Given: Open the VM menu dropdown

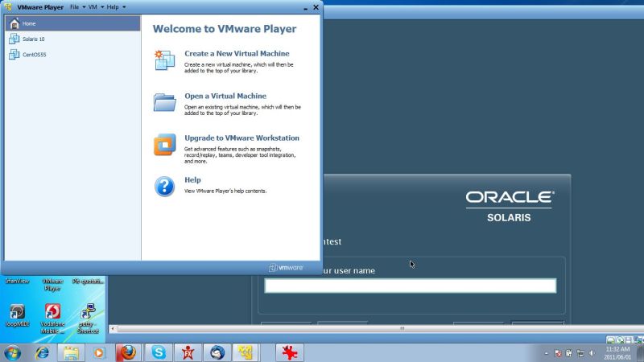Looking at the screenshot, I should click(96, 7).
